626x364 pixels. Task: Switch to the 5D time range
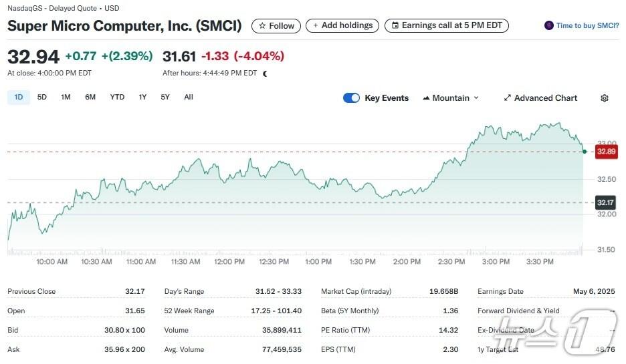point(42,98)
